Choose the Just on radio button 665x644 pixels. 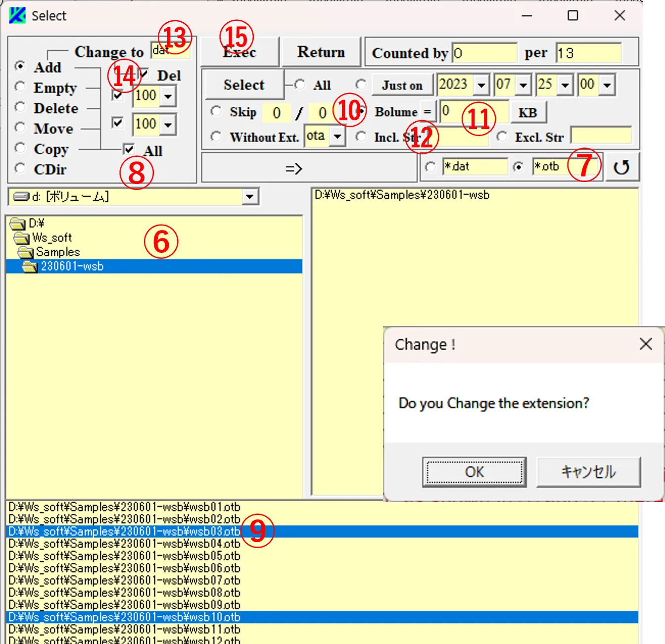[x=361, y=85]
